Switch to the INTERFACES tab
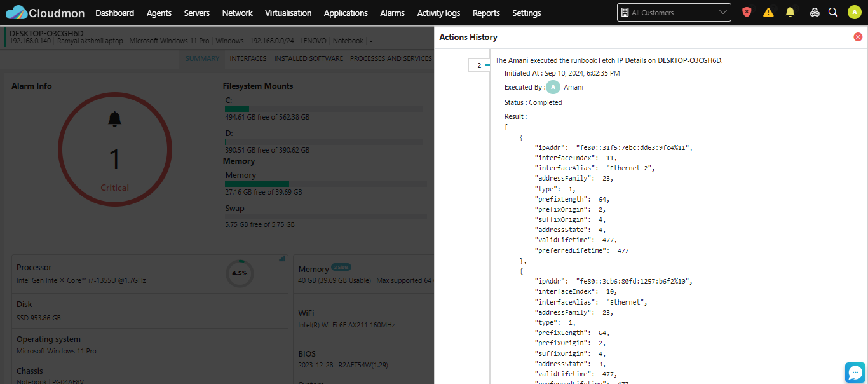Image resolution: width=868 pixels, height=384 pixels. (248, 58)
